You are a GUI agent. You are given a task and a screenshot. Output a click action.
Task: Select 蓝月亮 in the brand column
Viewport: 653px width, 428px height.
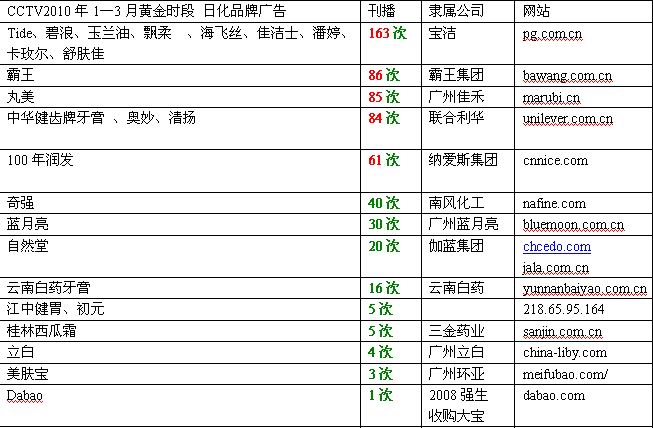pos(27,224)
